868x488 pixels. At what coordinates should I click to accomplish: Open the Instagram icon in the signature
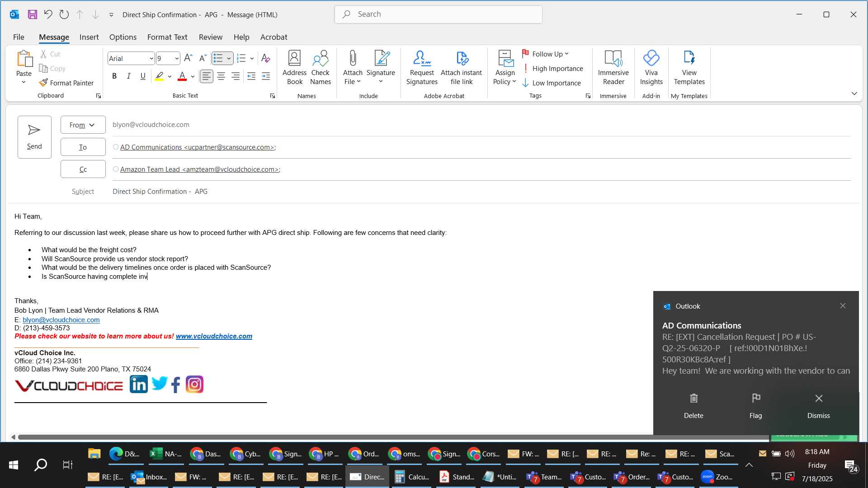[x=195, y=385]
